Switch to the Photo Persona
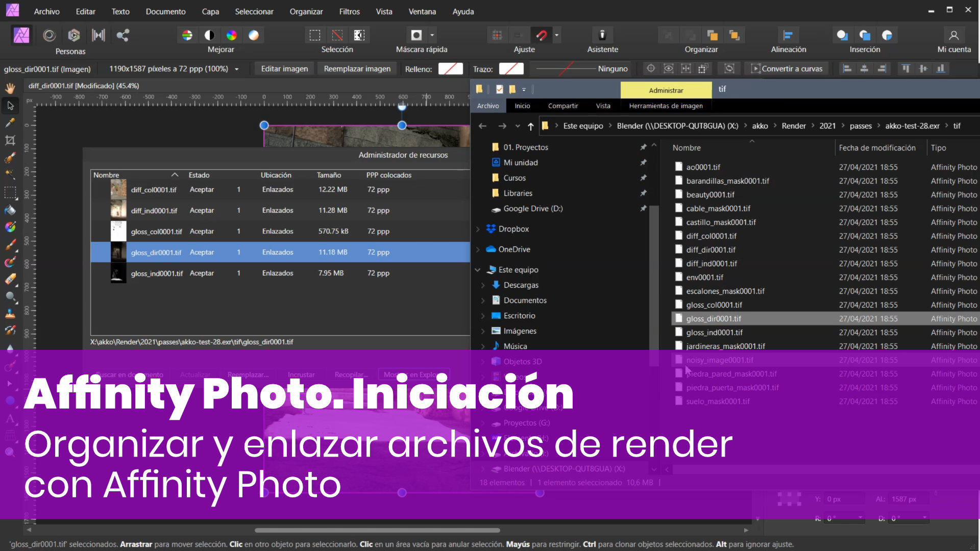The height and width of the screenshot is (551, 980). pyautogui.click(x=21, y=35)
